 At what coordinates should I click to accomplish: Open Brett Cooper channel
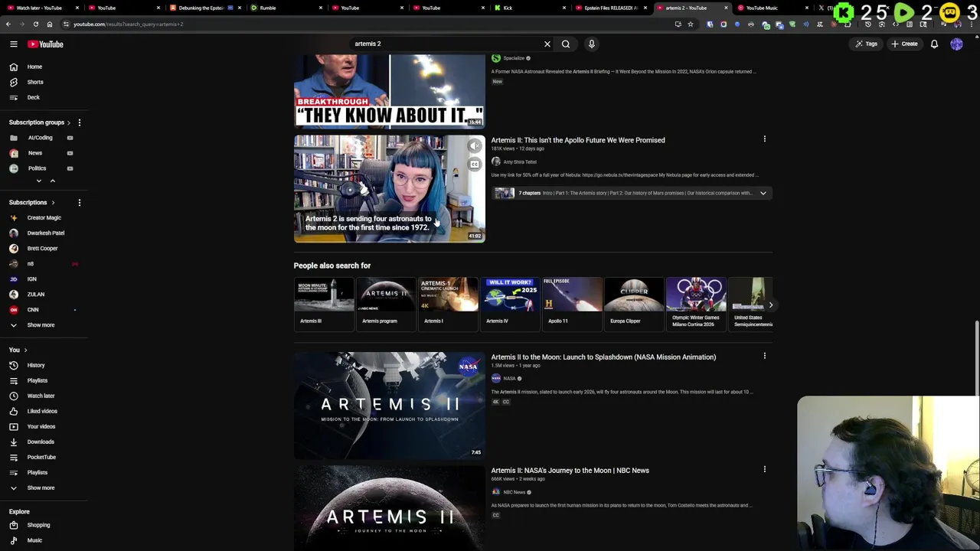42,248
